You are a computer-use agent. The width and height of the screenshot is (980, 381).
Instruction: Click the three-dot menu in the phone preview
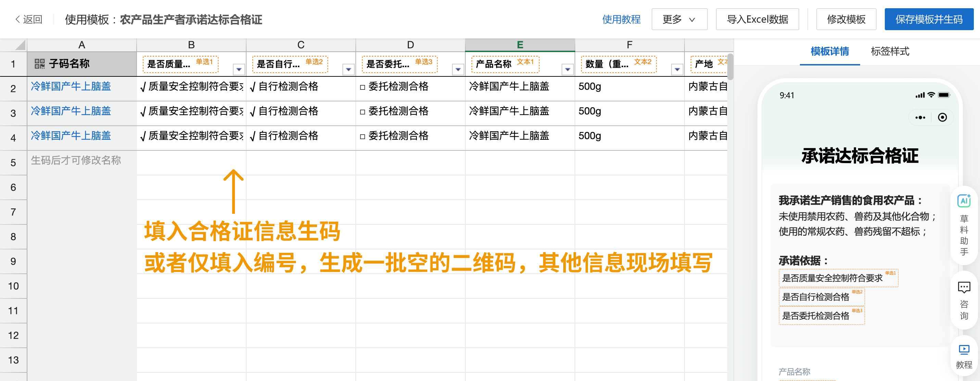click(920, 118)
